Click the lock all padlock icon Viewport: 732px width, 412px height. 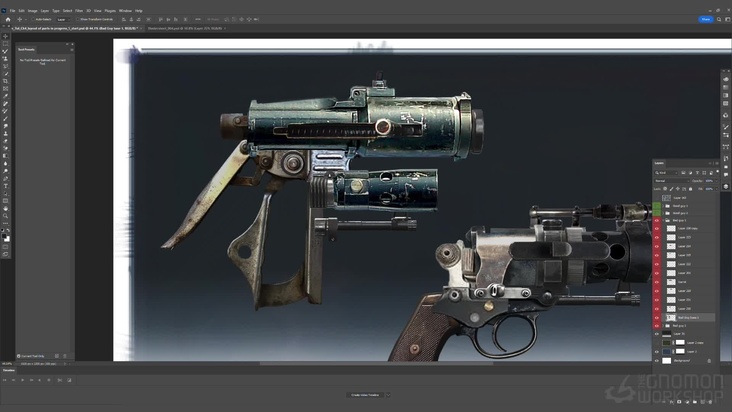point(690,189)
